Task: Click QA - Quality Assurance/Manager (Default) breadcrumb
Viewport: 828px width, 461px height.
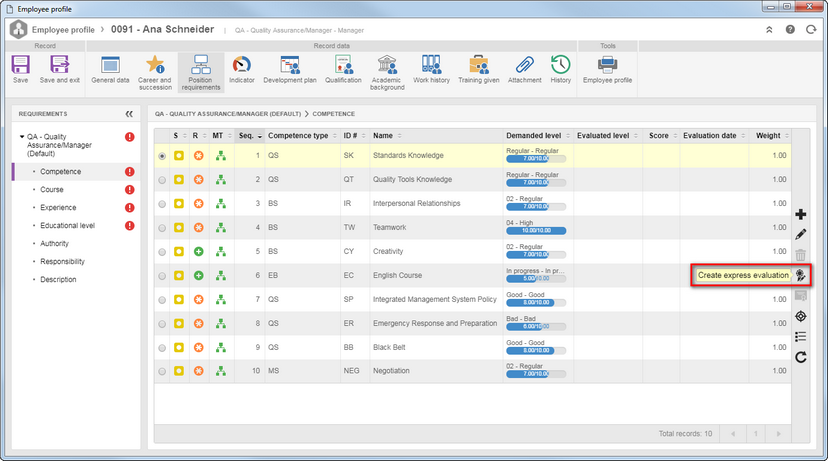Action: [228, 114]
